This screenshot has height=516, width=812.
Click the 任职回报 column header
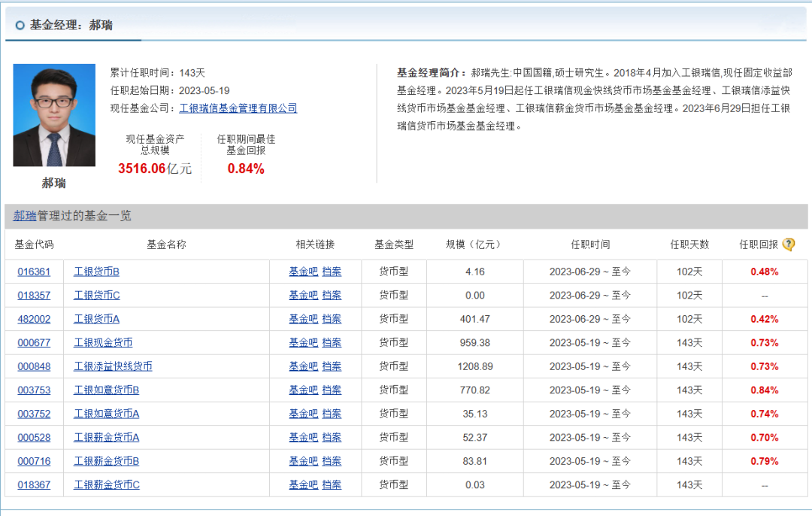pos(759,244)
